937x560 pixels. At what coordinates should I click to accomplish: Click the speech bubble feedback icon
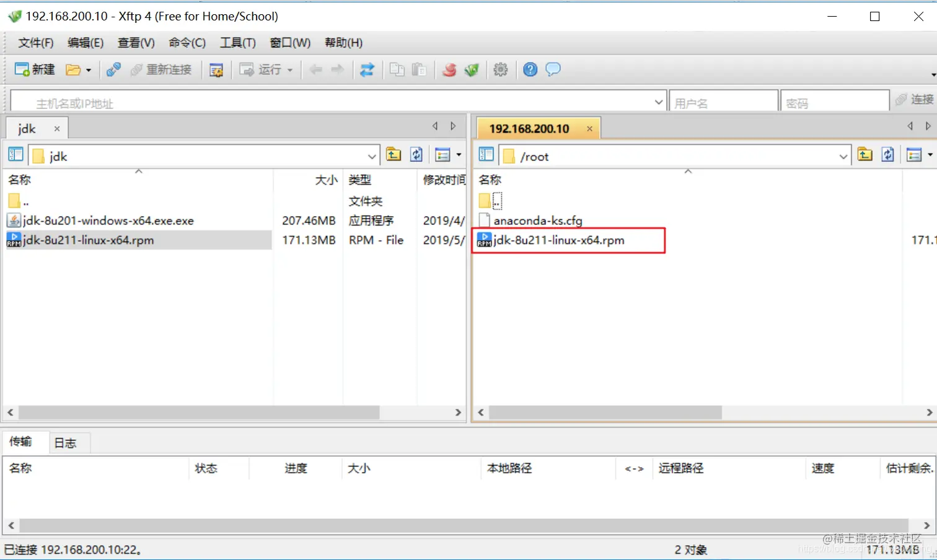553,69
